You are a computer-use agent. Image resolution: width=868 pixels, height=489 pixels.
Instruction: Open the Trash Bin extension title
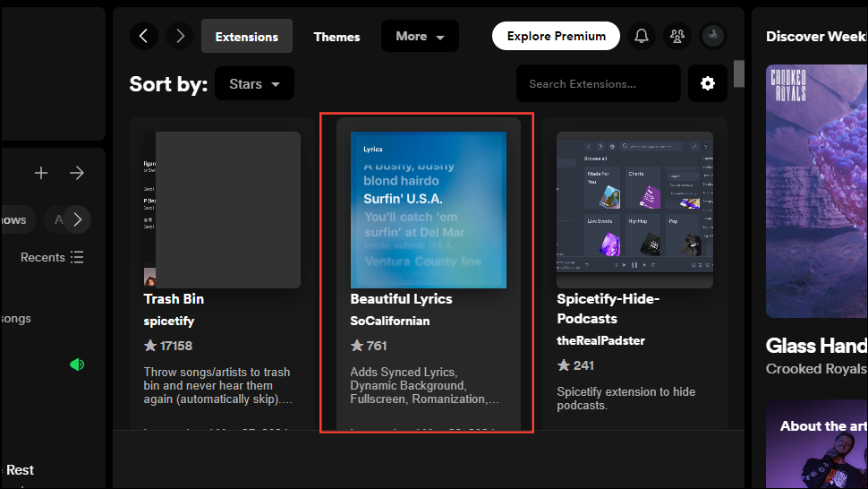pos(174,299)
